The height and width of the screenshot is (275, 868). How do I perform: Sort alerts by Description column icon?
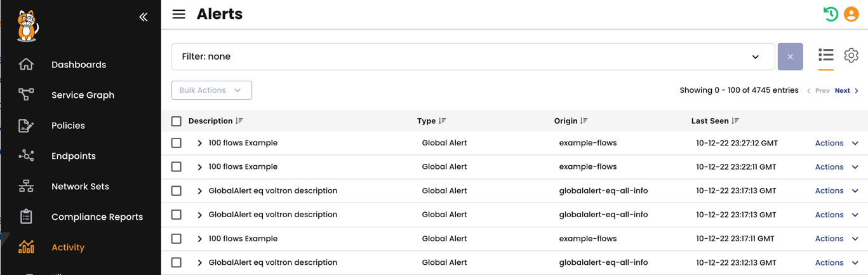click(x=239, y=121)
